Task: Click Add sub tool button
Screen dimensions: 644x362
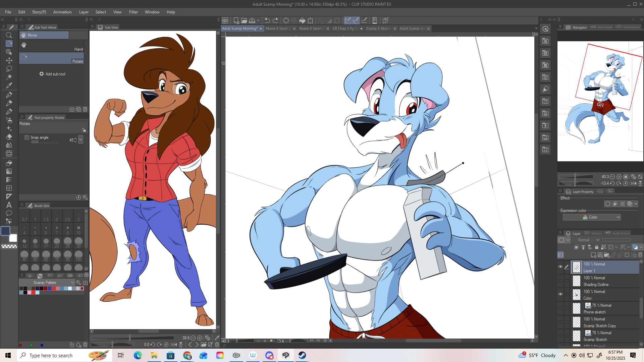Action: [x=52, y=74]
